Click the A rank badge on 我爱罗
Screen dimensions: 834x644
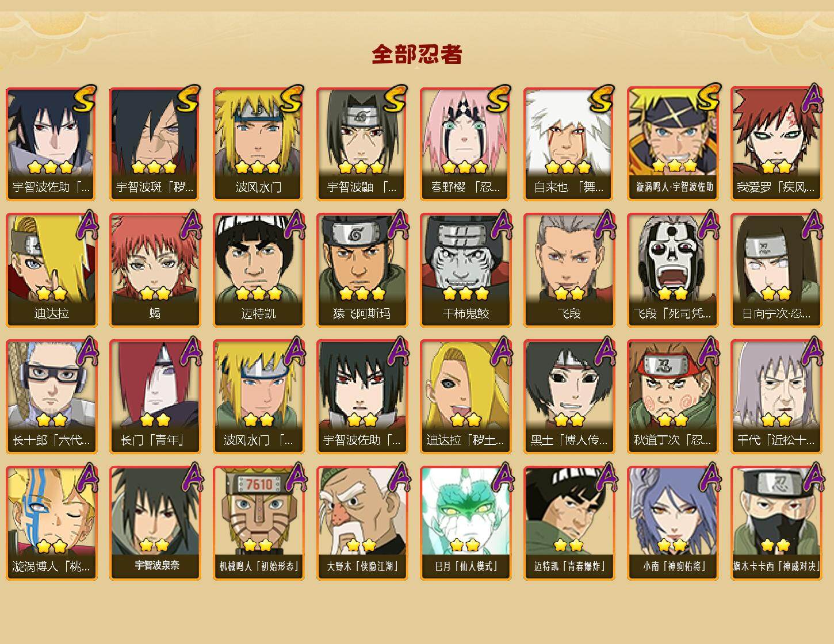[x=813, y=98]
